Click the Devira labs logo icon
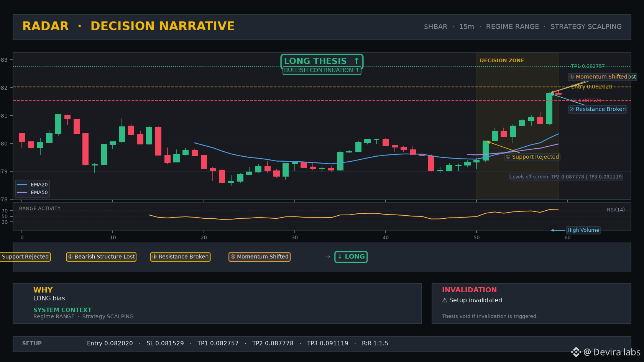The image size is (644, 362). click(576, 352)
